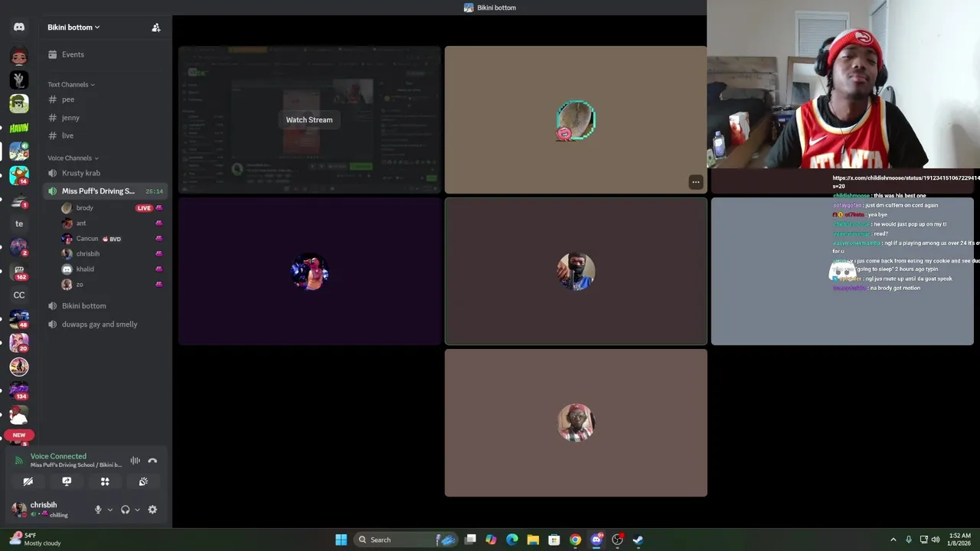This screenshot has width=980, height=551.
Task: Join the Krusty krab voice channel
Action: 81,173
